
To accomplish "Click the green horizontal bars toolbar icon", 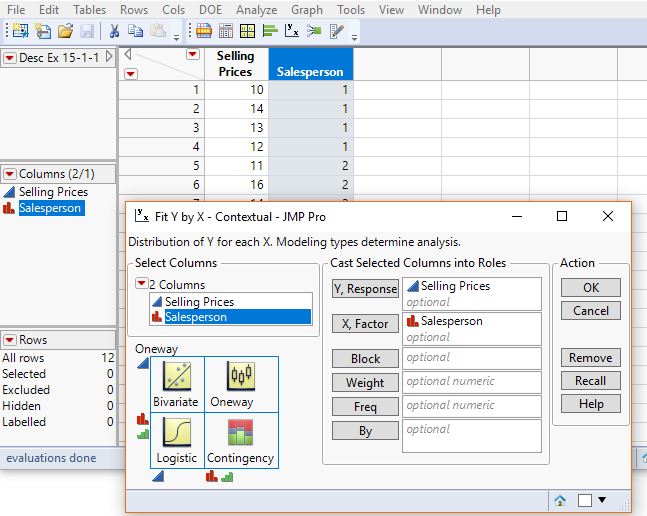I will (270, 31).
